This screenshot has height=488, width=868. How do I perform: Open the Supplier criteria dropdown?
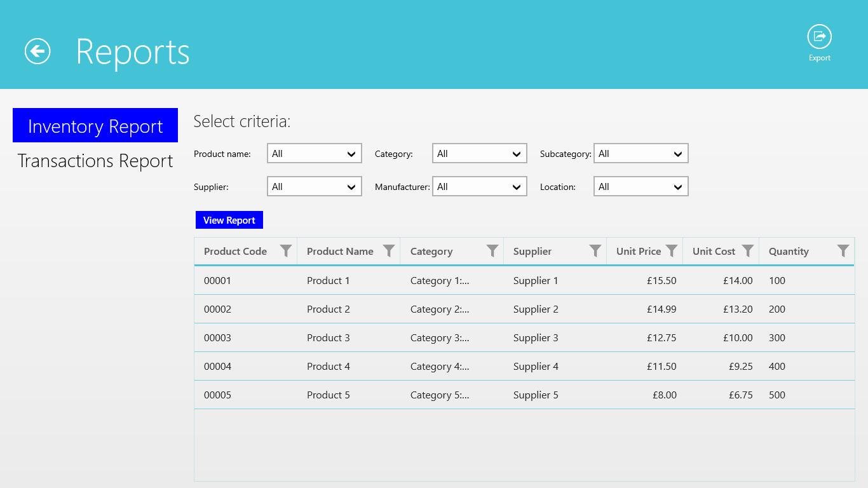pos(315,187)
